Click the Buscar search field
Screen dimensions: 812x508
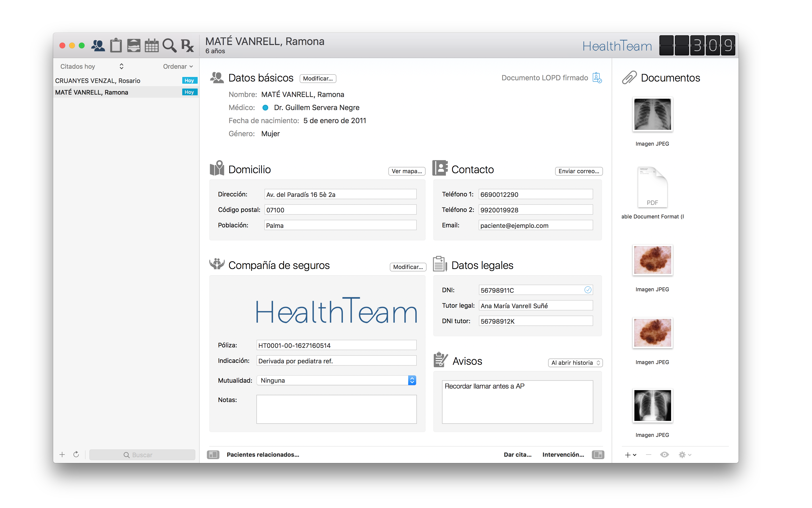(142, 455)
